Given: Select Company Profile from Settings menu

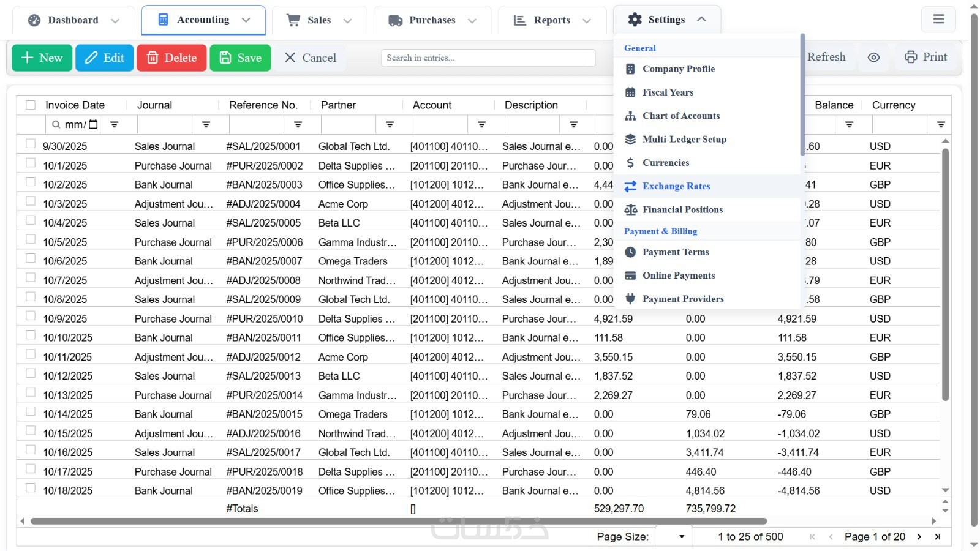Looking at the screenshot, I should pos(707,69).
